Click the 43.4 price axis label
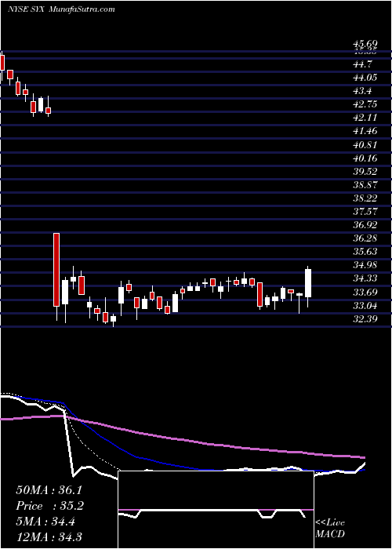Screen dimensions: 392x549 363,91
